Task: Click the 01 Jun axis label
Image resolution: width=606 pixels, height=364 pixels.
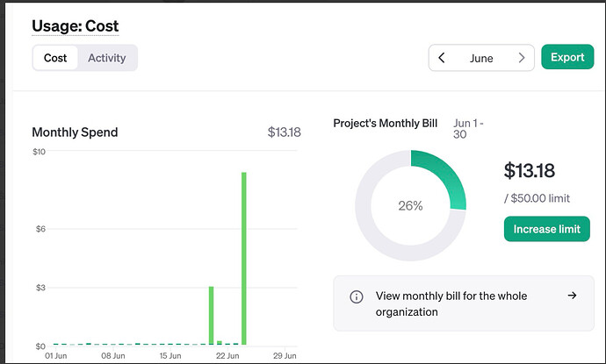Action: 56,357
